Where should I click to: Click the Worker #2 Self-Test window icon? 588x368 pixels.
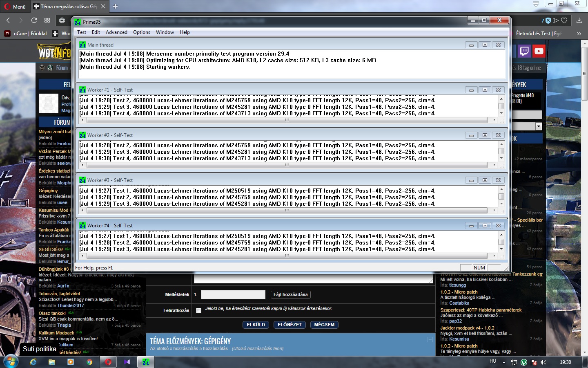82,135
